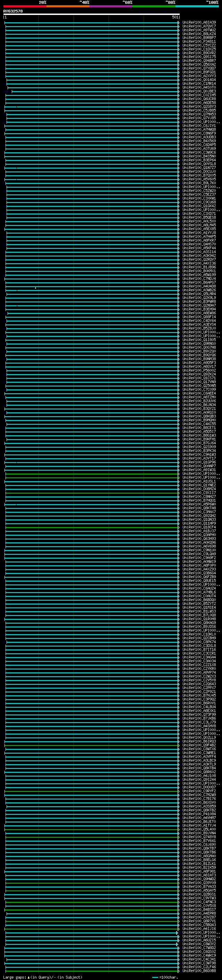Image resolution: width=222 pixels, height=980 pixels.
Task: Click the alignment bar for UniRef100_Q0JBE3
Action: point(95,91)
